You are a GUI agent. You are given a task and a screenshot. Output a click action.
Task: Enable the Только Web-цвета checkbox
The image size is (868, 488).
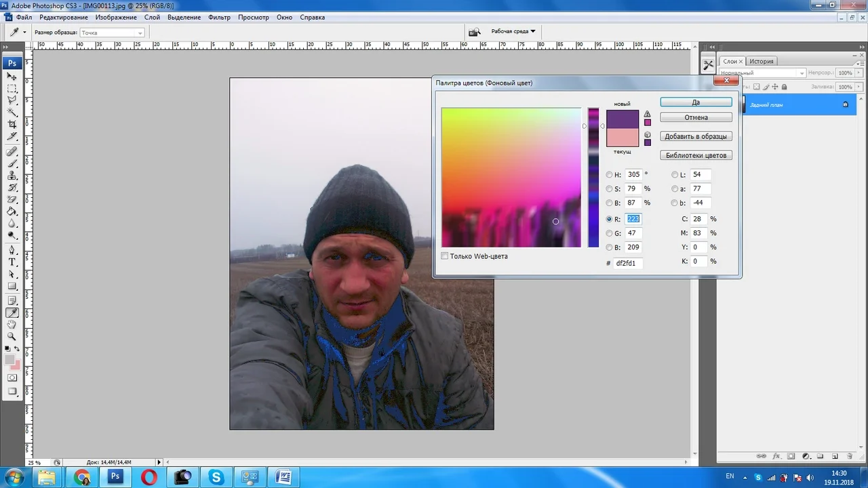(445, 256)
